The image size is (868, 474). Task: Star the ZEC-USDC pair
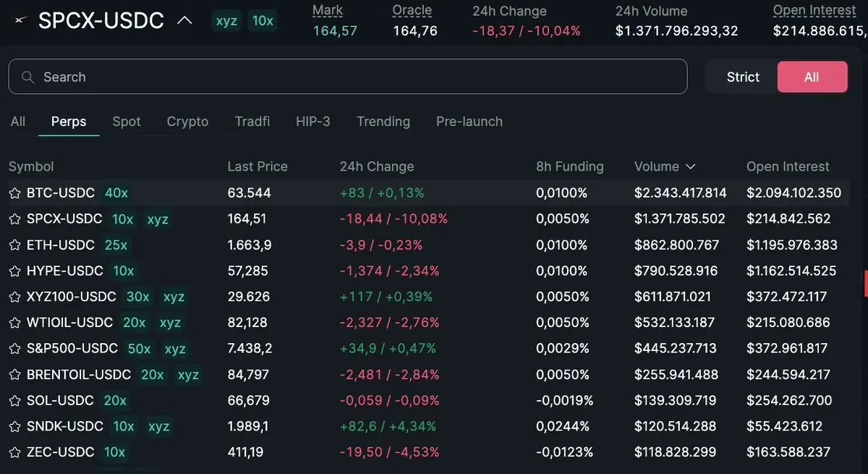(x=14, y=453)
